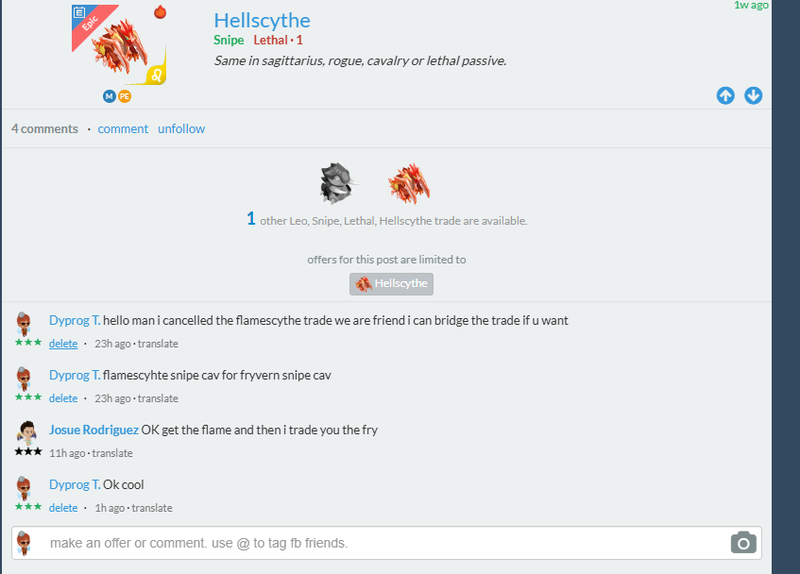
Task: Click the blue M badge under the card
Action: 109,96
